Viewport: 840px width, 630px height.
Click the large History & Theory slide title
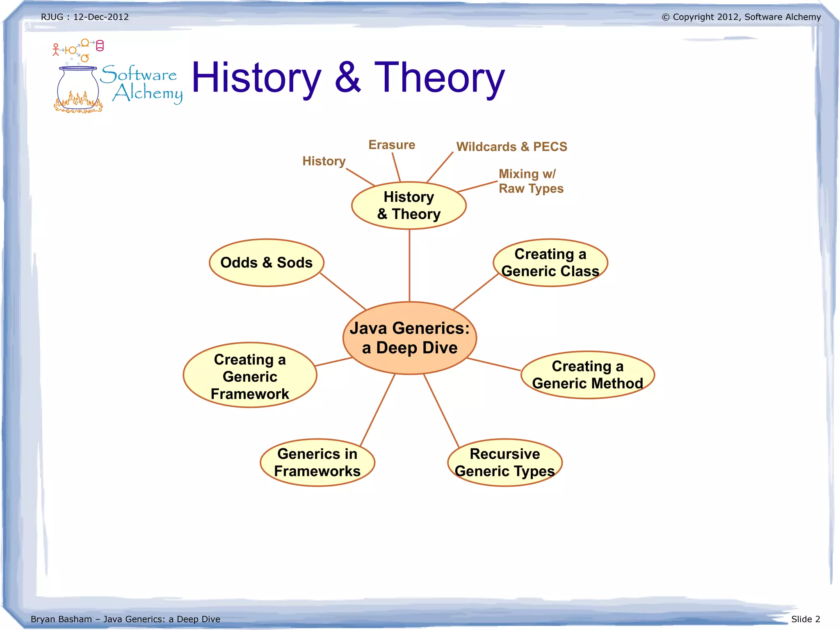click(348, 77)
